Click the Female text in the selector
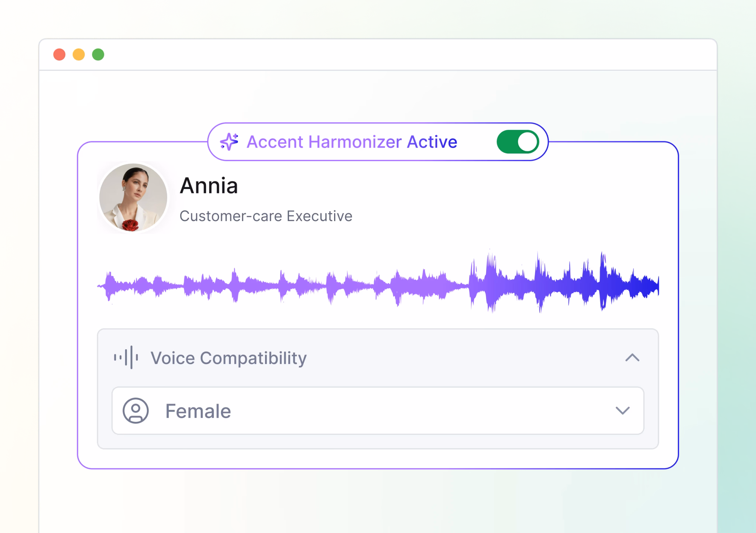 click(x=198, y=410)
